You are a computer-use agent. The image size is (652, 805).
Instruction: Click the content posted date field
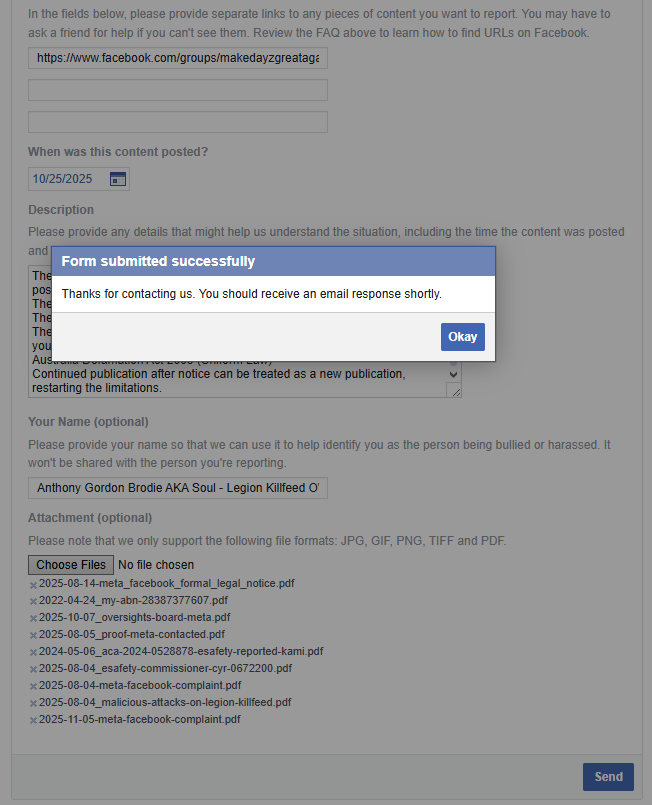point(79,179)
